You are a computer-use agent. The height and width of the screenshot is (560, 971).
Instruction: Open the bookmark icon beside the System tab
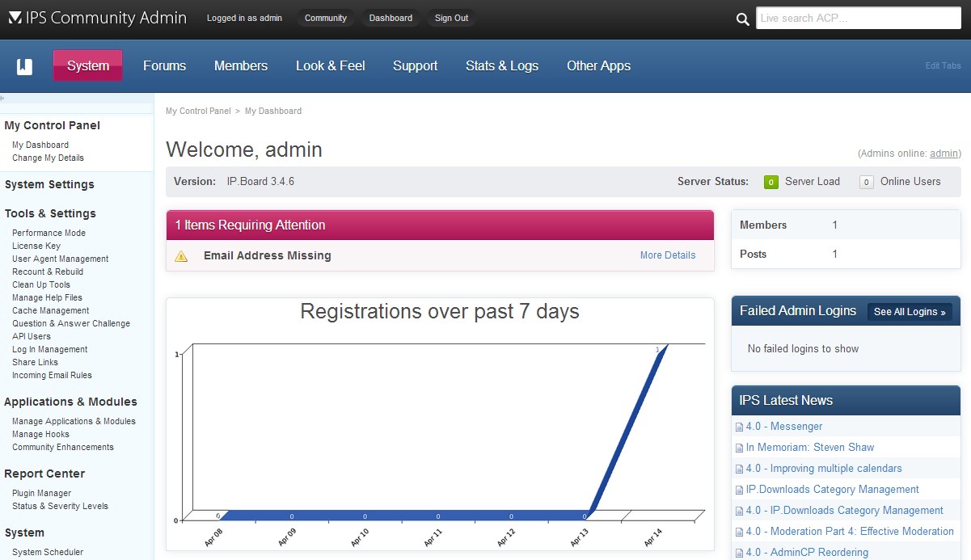(25, 66)
